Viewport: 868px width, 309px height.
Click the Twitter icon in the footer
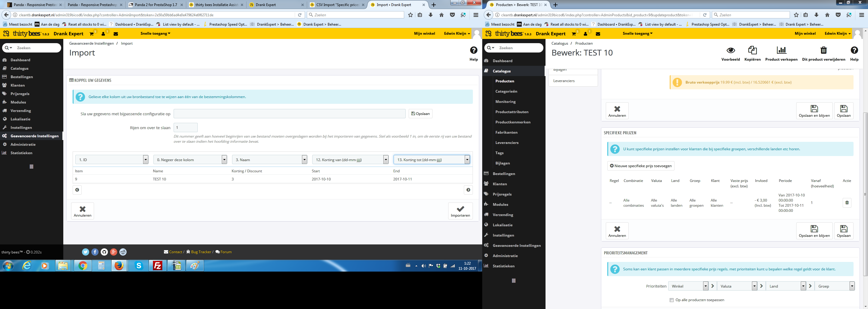[86, 252]
